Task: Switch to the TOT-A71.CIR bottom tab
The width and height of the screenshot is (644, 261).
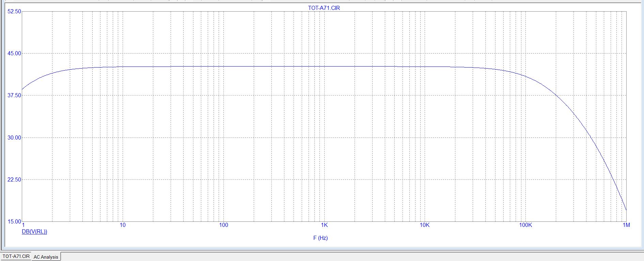Action: tap(16, 256)
